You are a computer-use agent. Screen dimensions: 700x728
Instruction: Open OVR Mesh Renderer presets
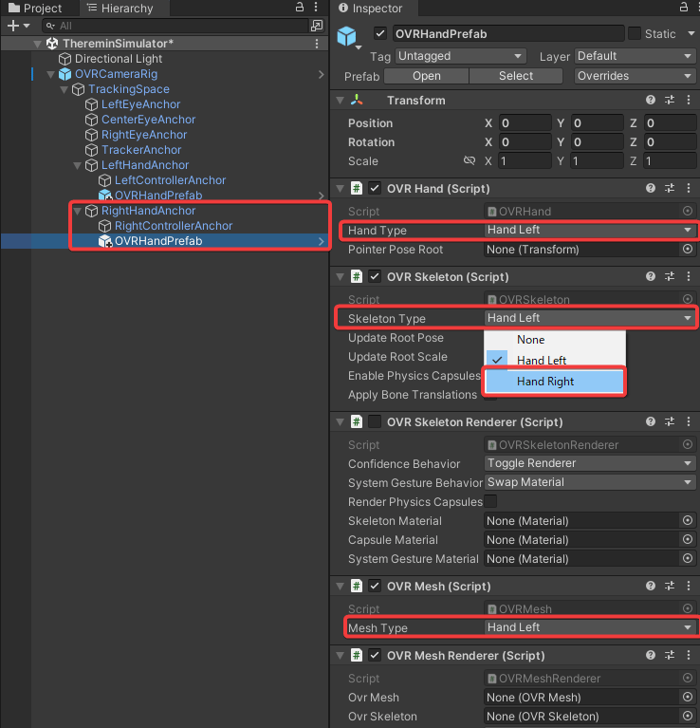670,655
